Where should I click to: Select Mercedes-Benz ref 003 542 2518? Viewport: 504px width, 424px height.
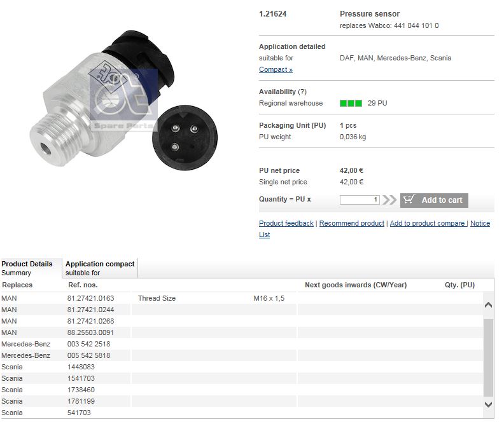(88, 344)
